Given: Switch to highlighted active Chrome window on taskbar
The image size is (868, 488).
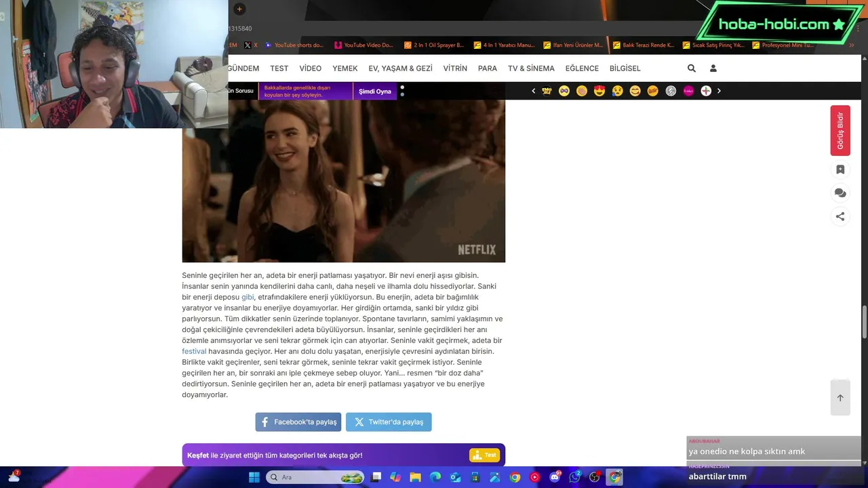Looking at the screenshot, I should (615, 477).
